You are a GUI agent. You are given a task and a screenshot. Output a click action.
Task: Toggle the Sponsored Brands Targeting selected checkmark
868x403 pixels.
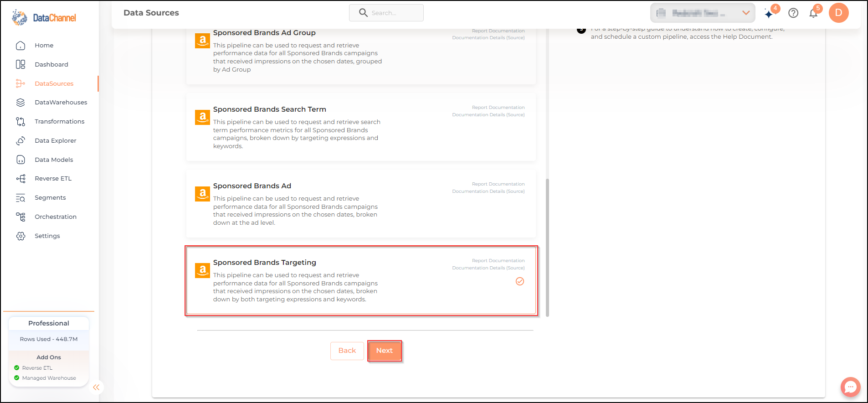click(x=520, y=281)
